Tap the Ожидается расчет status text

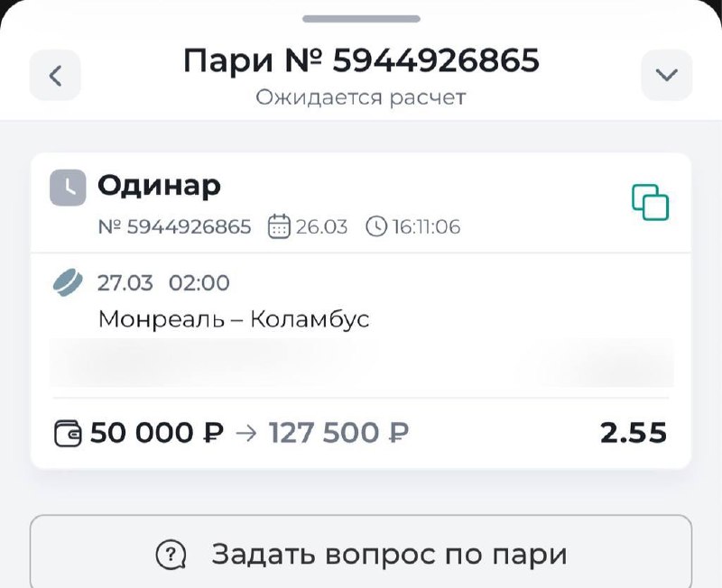[361, 96]
